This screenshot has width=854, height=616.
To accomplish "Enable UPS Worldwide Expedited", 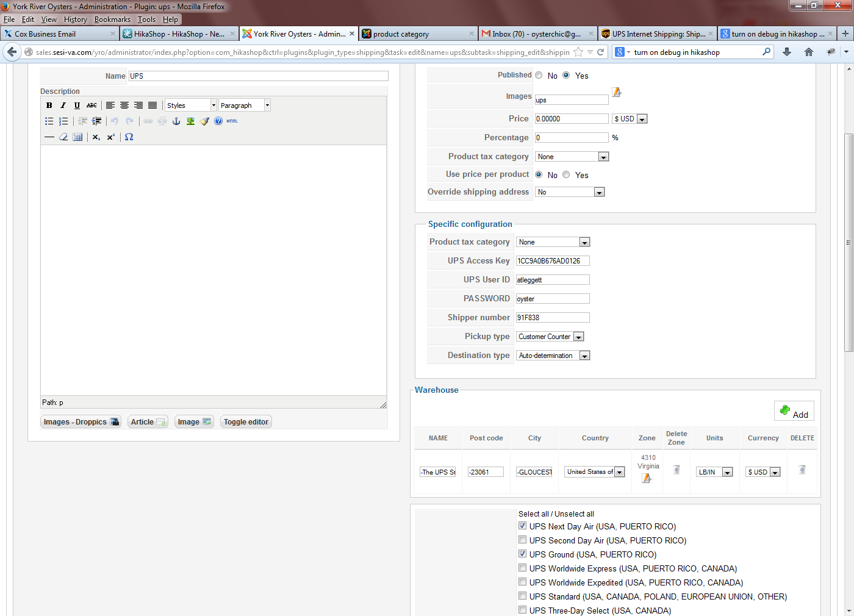I will pos(522,582).
